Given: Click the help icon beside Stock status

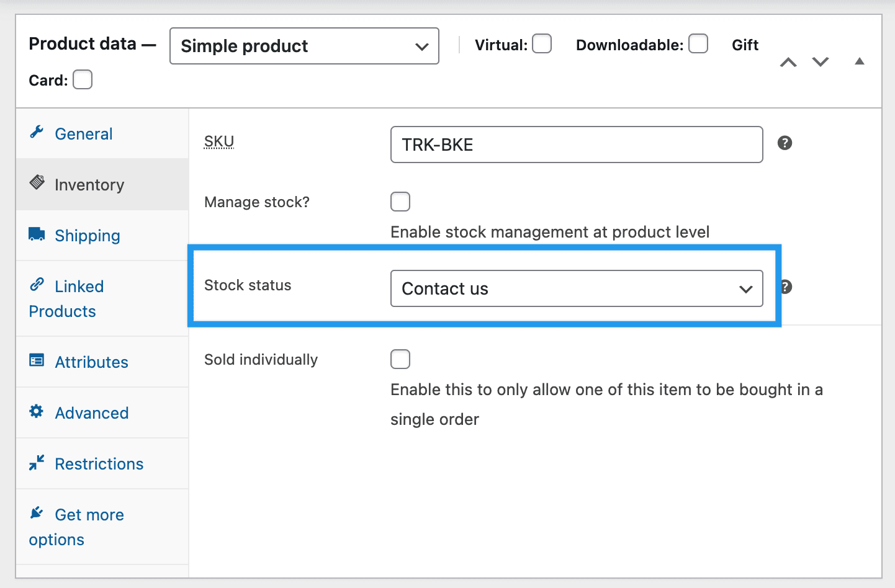Looking at the screenshot, I should pyautogui.click(x=786, y=287).
